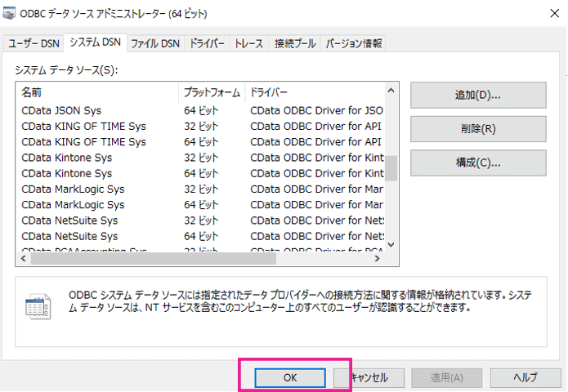This screenshot has height=392, width=568.
Task: Show the バージョン情報 tab
Action: pyautogui.click(x=353, y=44)
